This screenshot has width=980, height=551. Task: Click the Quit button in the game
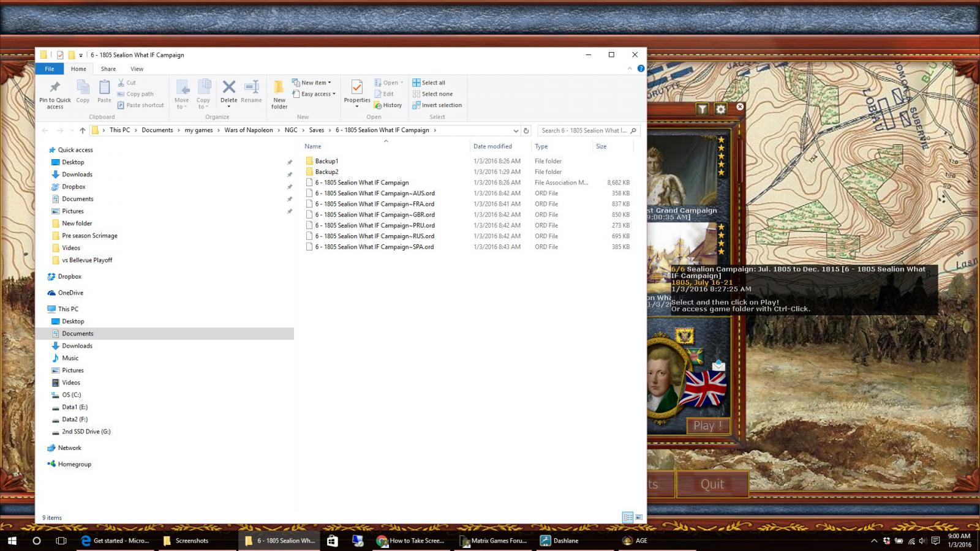pyautogui.click(x=712, y=484)
